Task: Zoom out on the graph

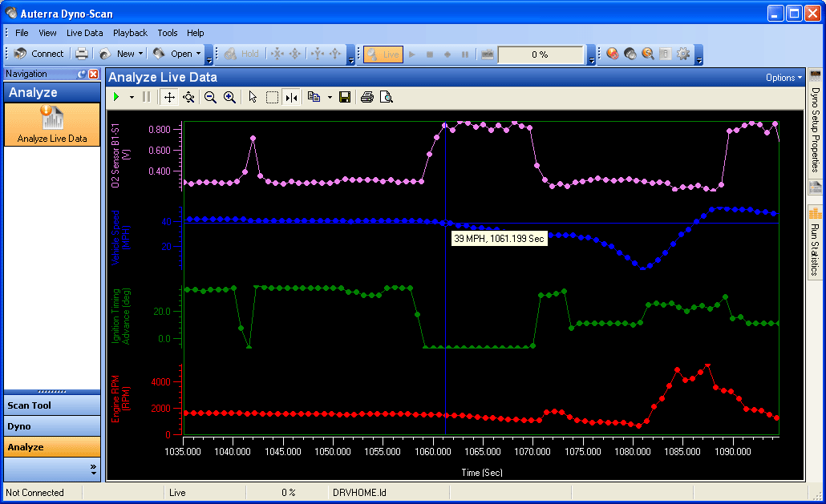Action: (209, 97)
